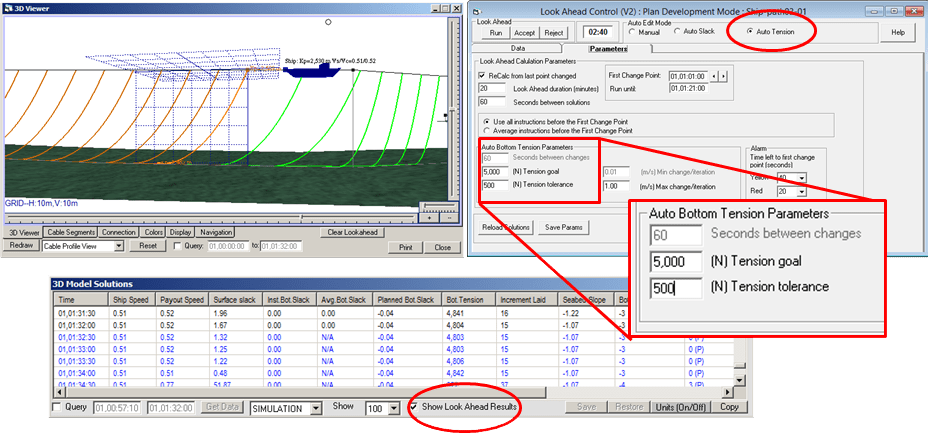Click the Accept look ahead button
Image resolution: width=928 pixels, height=433 pixels.
tap(524, 33)
